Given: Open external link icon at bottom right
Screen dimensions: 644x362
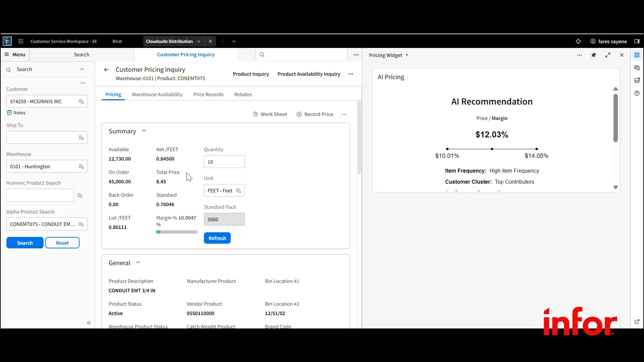Looking at the screenshot, I should (637, 322).
